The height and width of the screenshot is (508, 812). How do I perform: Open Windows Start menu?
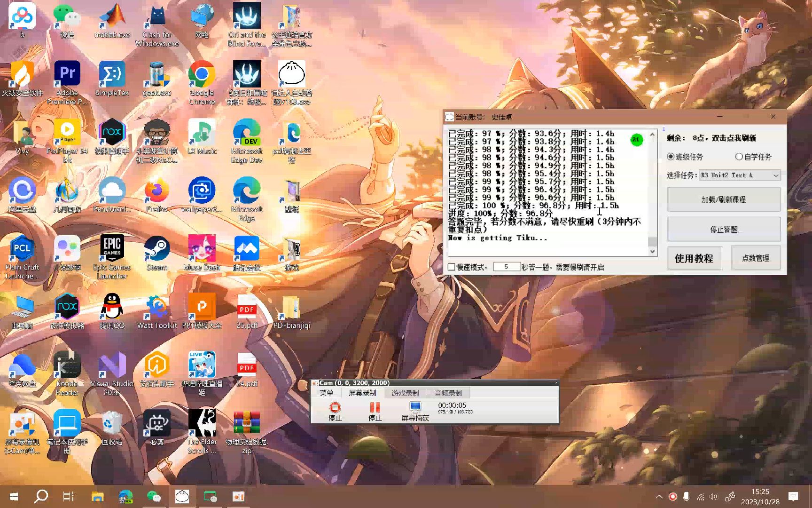click(x=14, y=497)
